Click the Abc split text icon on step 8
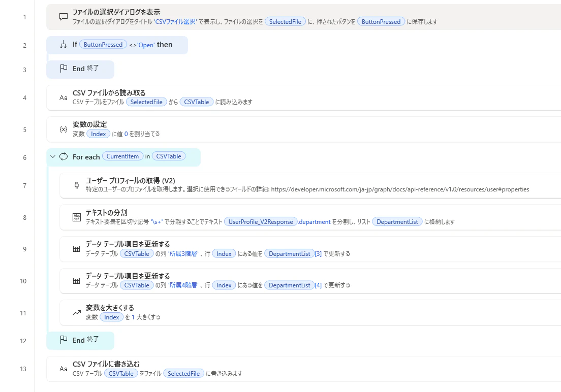The width and height of the screenshot is (561, 392). pos(77,217)
